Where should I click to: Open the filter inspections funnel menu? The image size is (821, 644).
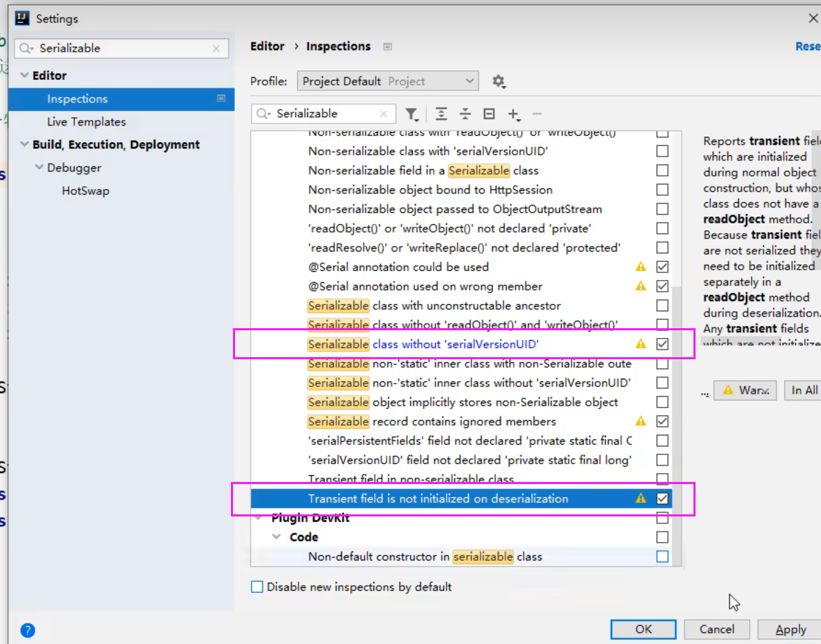click(x=412, y=114)
